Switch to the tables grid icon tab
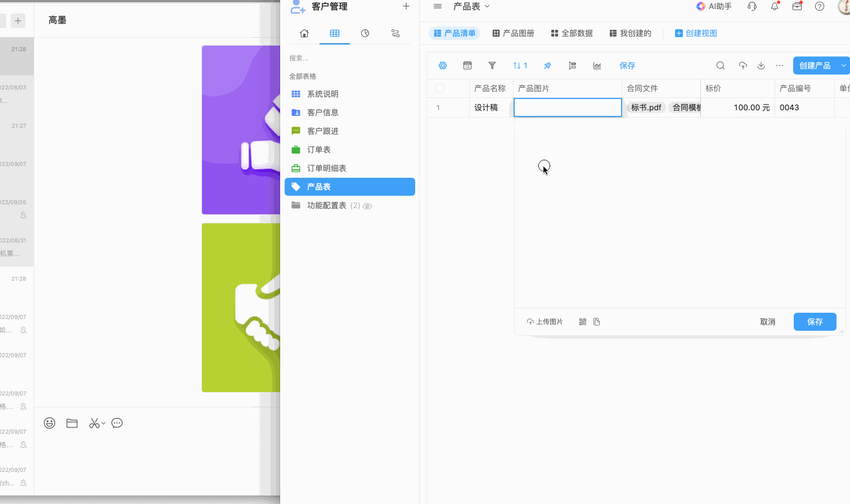This screenshot has width=850, height=504. [x=335, y=33]
